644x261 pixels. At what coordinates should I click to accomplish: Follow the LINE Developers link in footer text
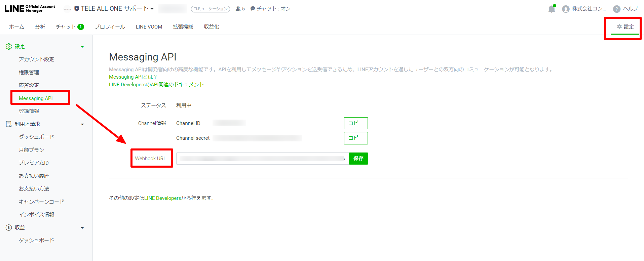pyautogui.click(x=163, y=198)
